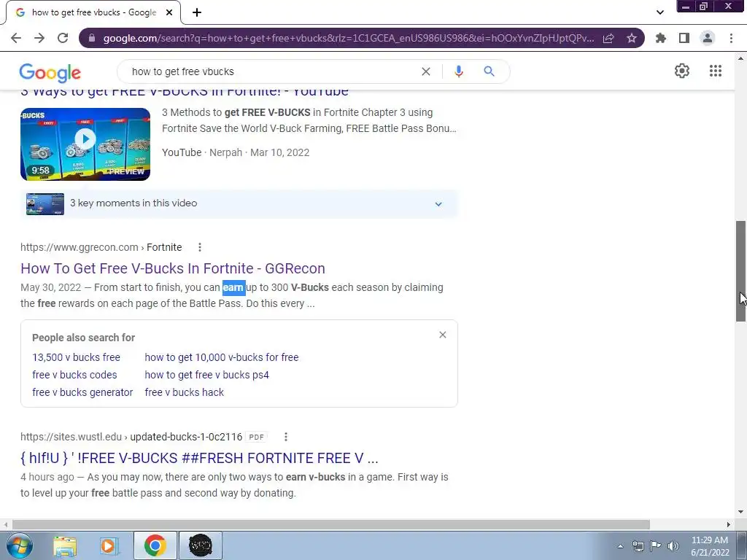Start voice search with microphone
The height and width of the screenshot is (560, 747).
pyautogui.click(x=458, y=71)
